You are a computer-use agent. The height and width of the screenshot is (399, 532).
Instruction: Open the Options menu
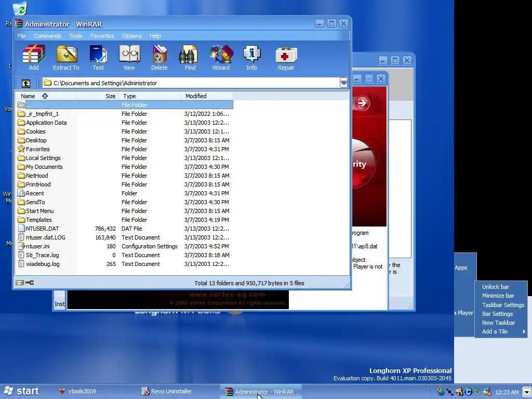132,36
